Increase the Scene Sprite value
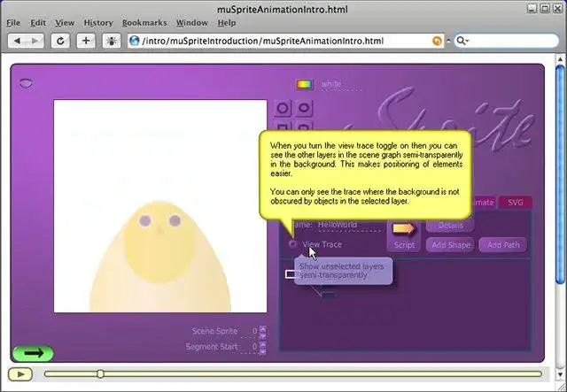Screen dimensions: 567x392 [x=263, y=328]
